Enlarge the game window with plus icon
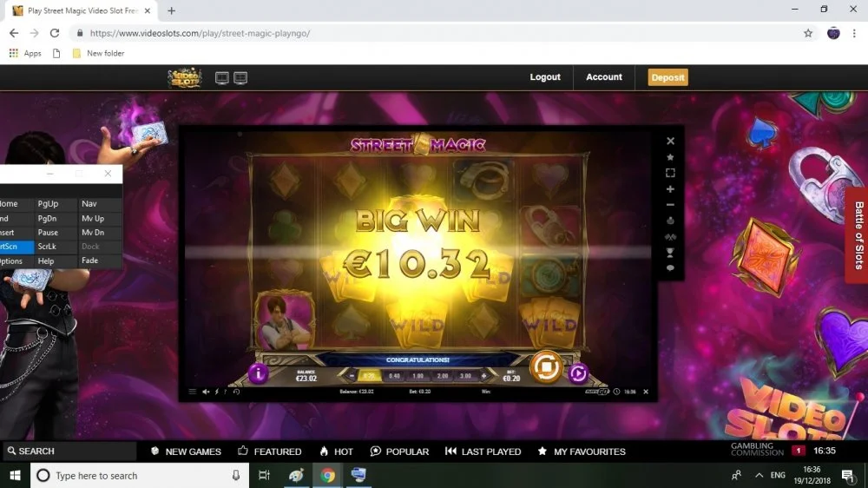 [x=670, y=189]
